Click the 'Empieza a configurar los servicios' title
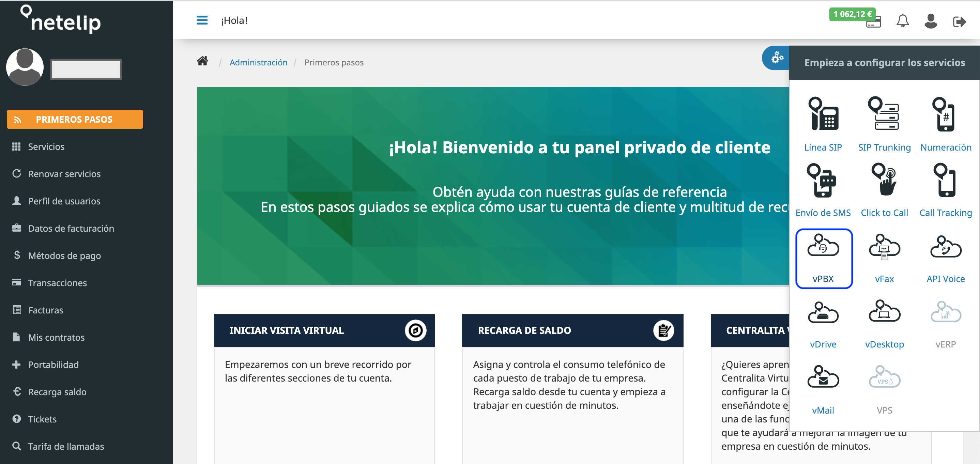This screenshot has height=464, width=980. click(x=885, y=62)
